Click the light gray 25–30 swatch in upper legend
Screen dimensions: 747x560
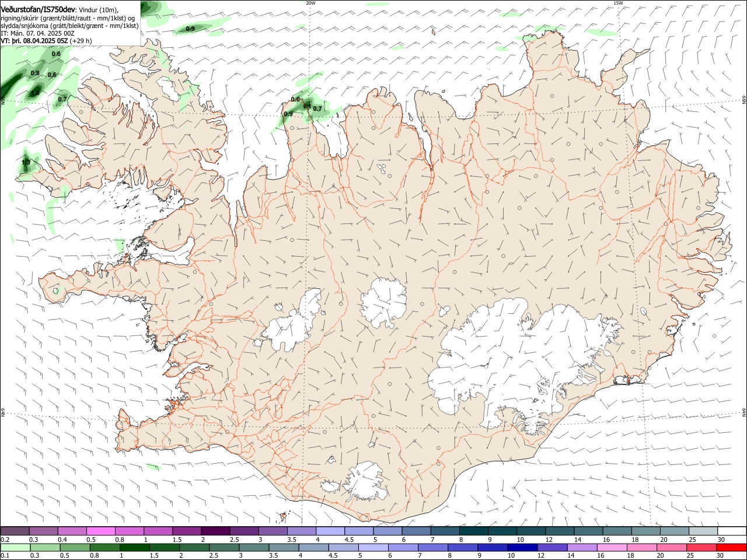point(703,531)
